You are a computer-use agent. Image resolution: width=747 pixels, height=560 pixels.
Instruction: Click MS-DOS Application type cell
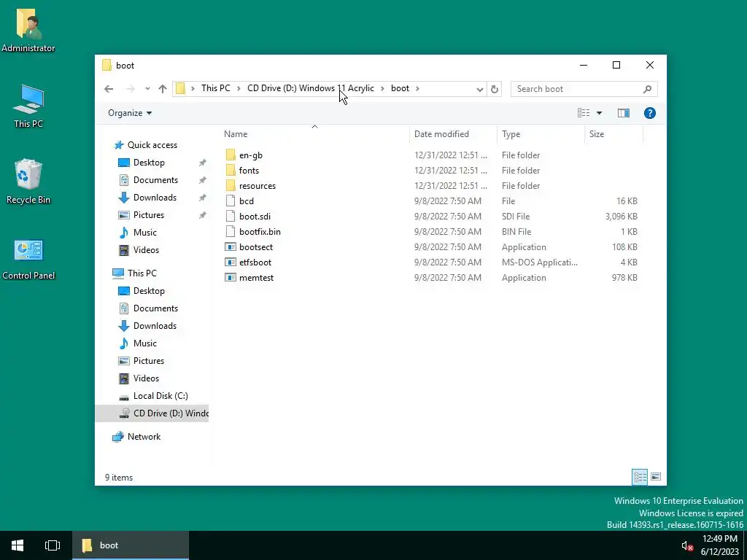539,262
